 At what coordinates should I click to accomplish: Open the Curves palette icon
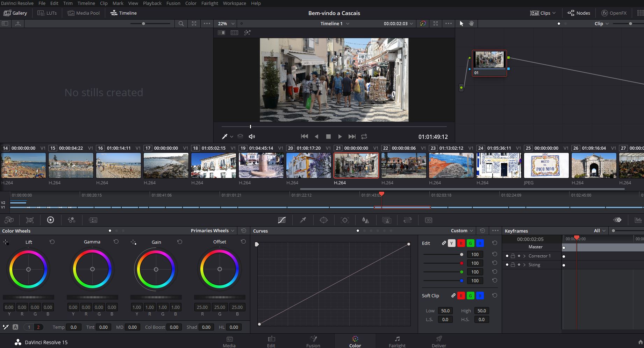pos(282,220)
